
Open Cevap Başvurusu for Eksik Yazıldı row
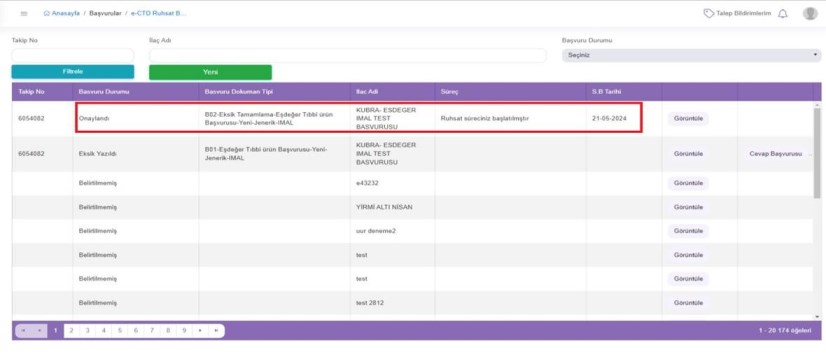[775, 154]
